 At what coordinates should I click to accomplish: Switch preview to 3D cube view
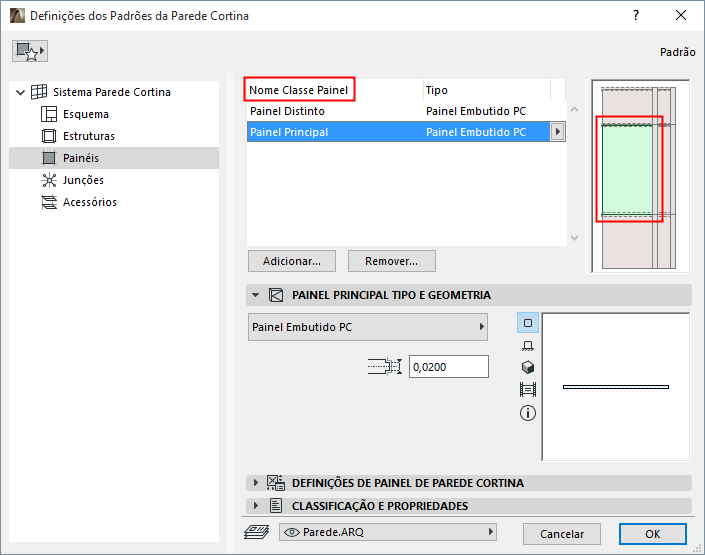coord(528,367)
